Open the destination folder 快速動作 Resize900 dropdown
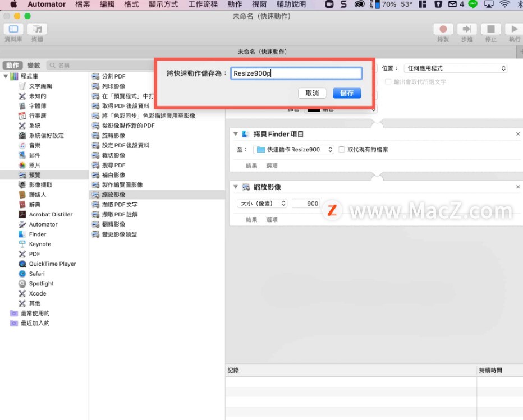The width and height of the screenshot is (523, 420). click(x=293, y=149)
